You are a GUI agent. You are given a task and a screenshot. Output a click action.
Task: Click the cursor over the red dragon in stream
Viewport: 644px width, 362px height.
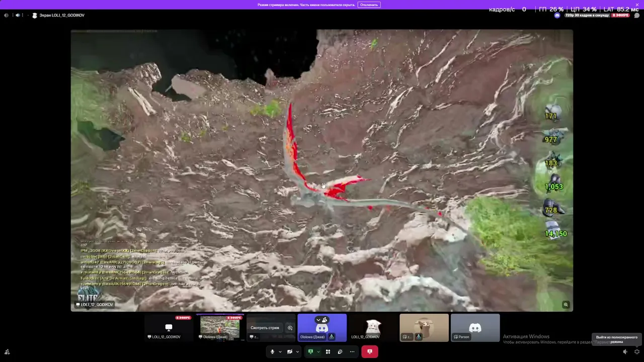click(324, 187)
